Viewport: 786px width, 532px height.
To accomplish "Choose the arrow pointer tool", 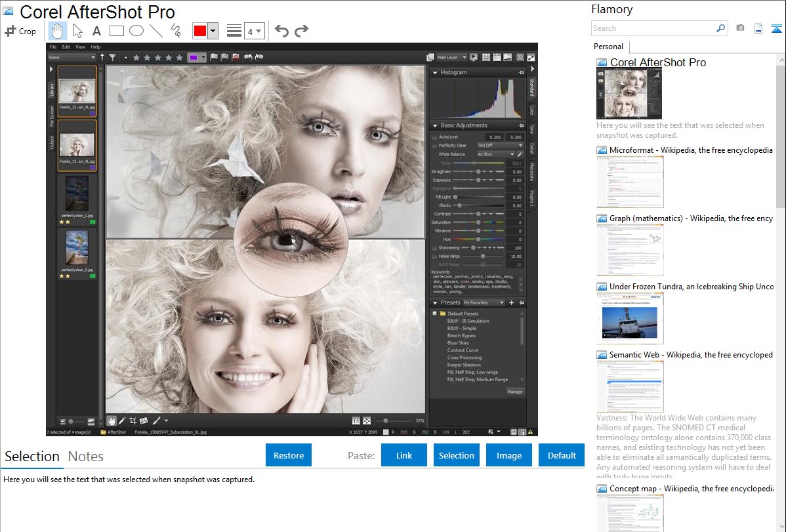I will (77, 31).
